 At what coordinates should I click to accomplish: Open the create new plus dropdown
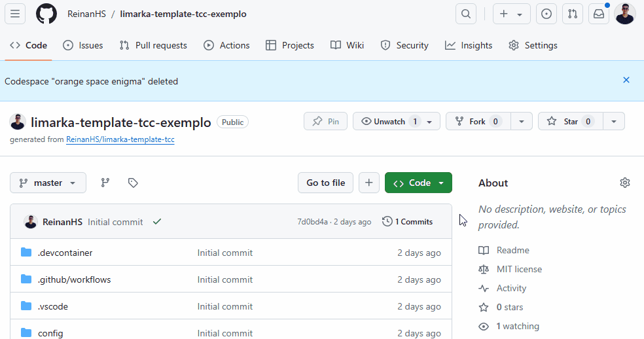tap(511, 14)
